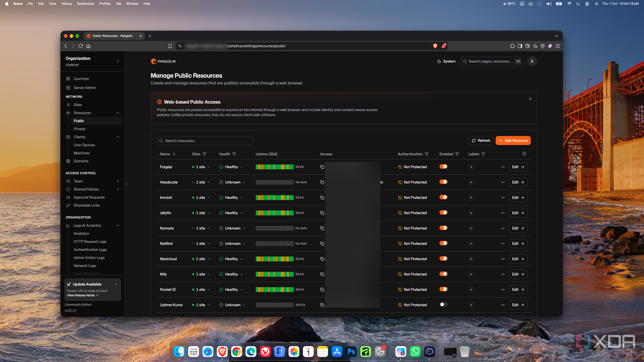The width and height of the screenshot is (644, 362).
Task: Sort resources by Name
Action: 168,154
